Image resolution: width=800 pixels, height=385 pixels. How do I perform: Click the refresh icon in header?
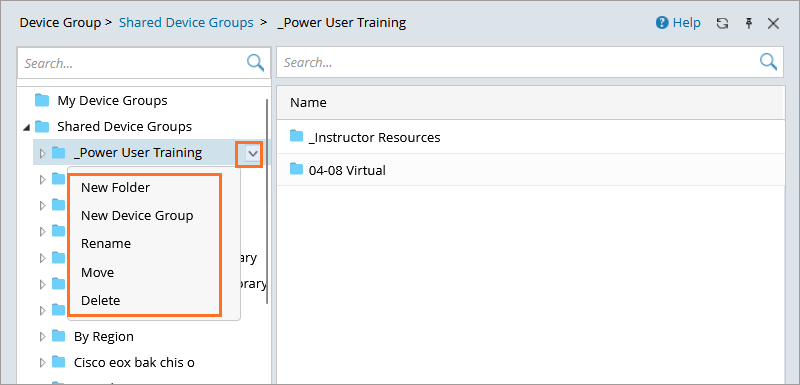722,23
